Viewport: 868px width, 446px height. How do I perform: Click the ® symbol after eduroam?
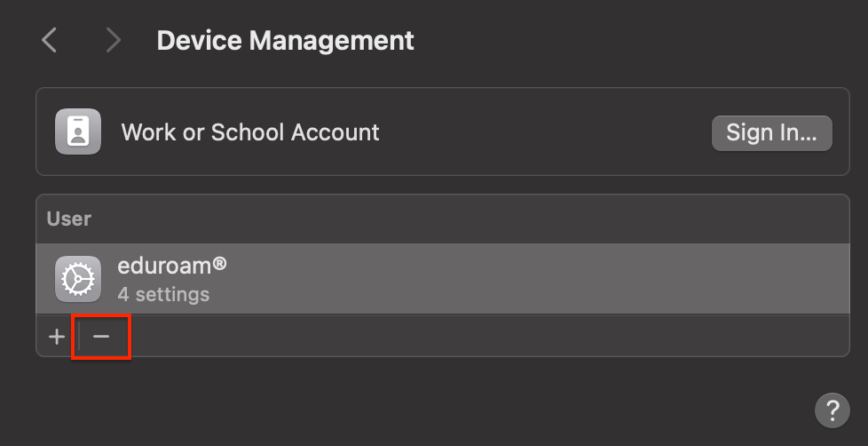point(222,265)
